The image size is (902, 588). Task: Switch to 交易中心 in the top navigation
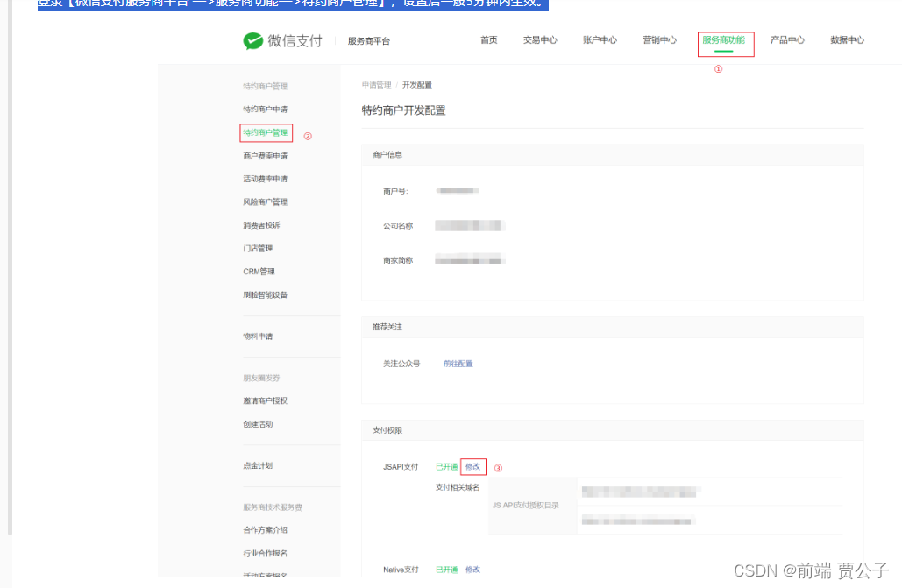[540, 39]
